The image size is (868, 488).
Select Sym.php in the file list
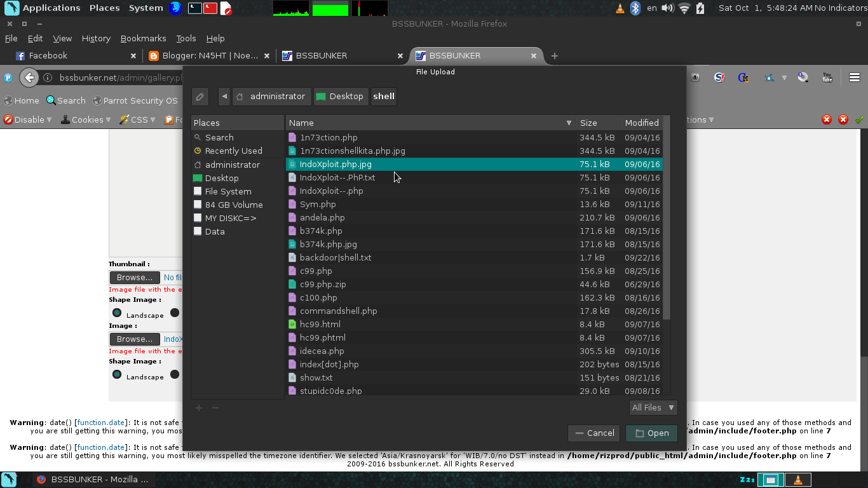tap(318, 204)
